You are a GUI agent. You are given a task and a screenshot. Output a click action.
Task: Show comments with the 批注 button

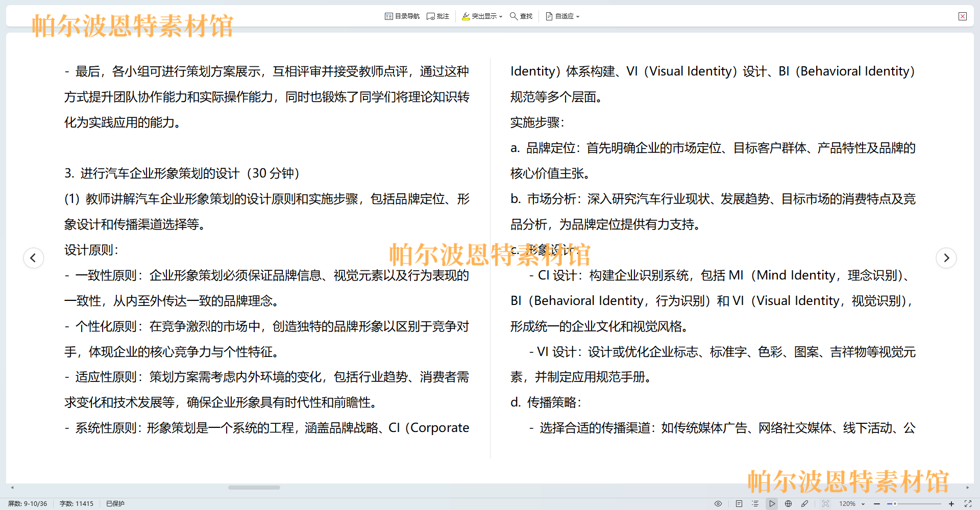click(438, 16)
